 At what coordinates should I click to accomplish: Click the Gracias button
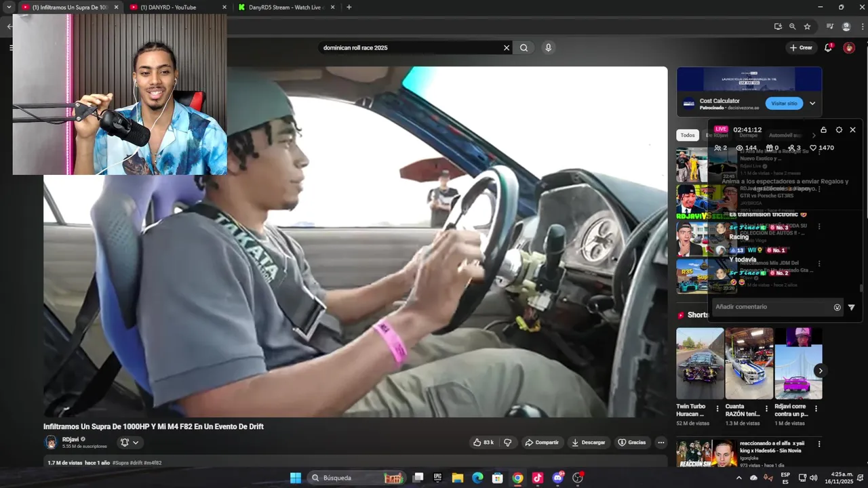coord(631,443)
